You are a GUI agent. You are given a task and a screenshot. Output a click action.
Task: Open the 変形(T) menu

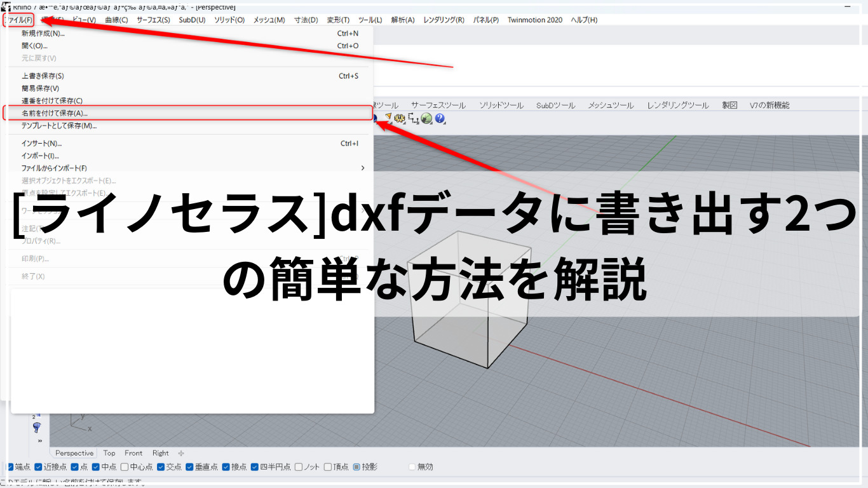pyautogui.click(x=338, y=20)
